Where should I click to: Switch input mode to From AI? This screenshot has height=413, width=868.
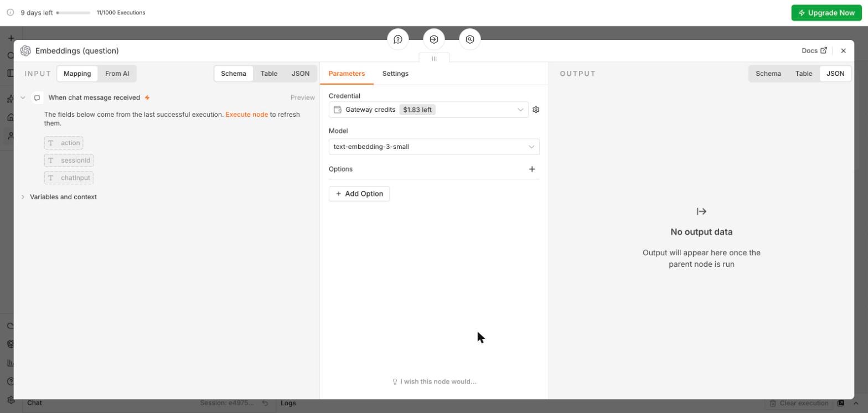tap(117, 74)
